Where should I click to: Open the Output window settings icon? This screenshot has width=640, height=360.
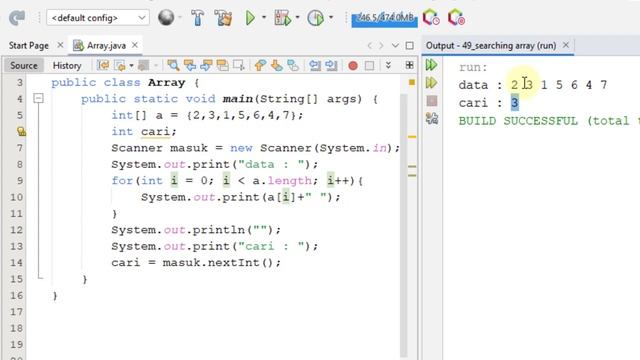(x=432, y=118)
